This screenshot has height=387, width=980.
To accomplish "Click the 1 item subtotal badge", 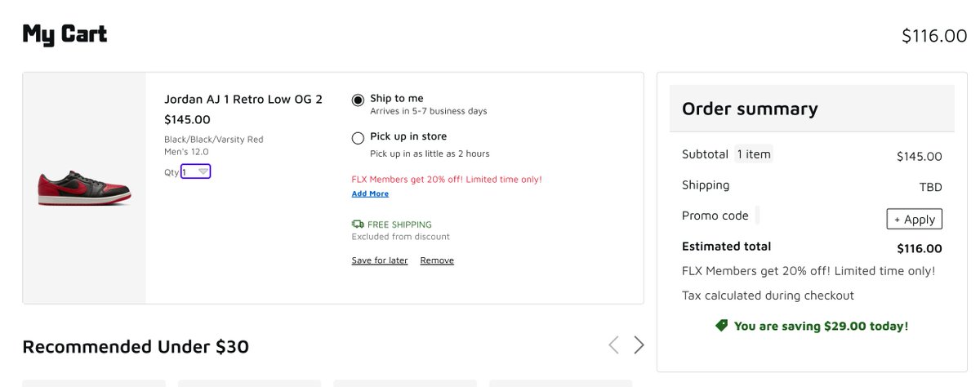I will (753, 154).
